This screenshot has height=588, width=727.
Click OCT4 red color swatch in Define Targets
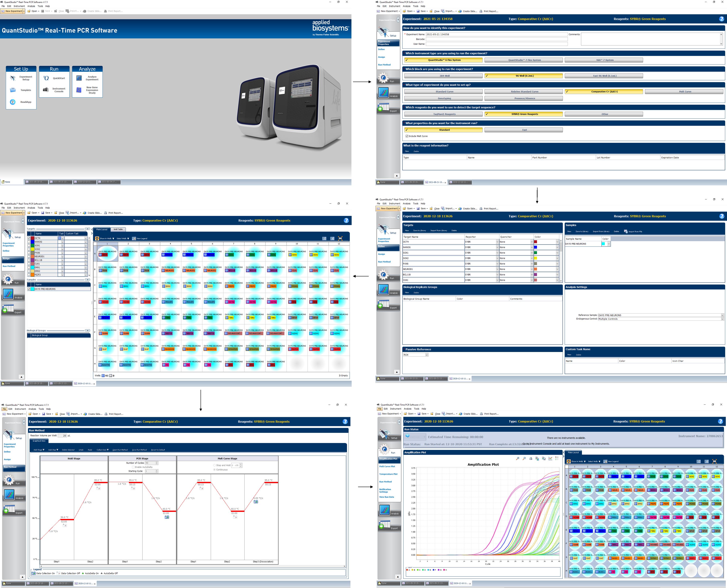coord(535,242)
